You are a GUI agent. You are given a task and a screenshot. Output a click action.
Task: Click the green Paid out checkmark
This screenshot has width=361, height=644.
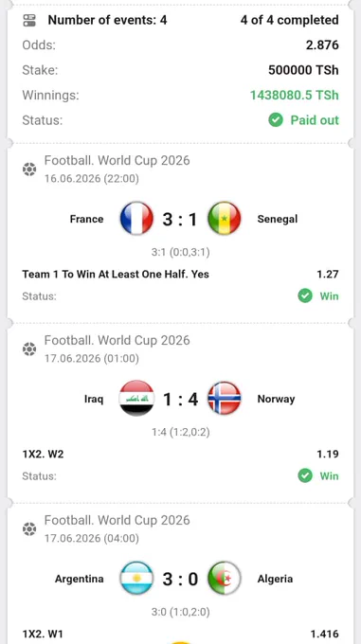coord(276,120)
